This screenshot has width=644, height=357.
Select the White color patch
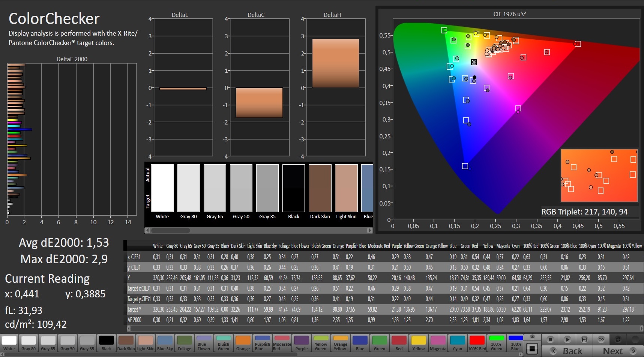[x=9, y=343]
